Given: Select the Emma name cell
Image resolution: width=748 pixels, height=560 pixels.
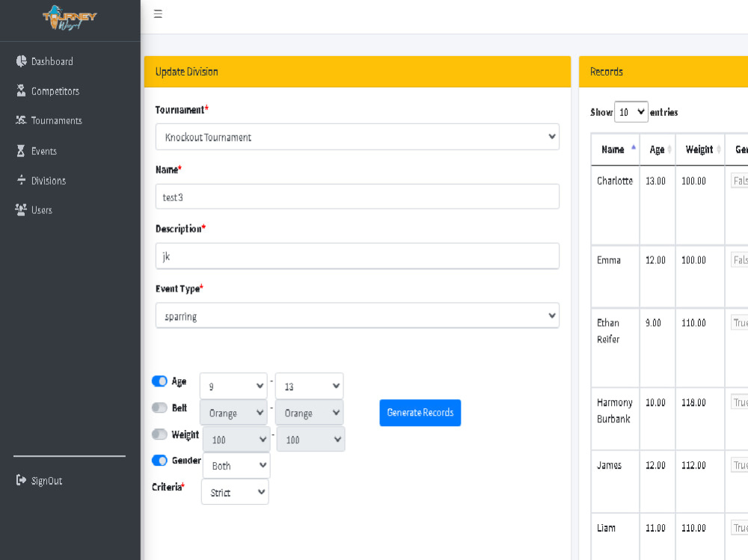Looking at the screenshot, I should (x=616, y=277).
